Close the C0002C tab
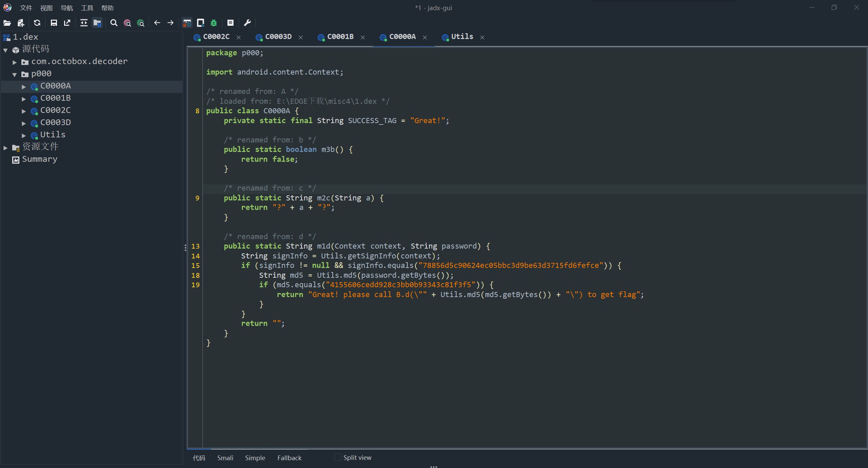This screenshot has height=468, width=868. click(238, 37)
